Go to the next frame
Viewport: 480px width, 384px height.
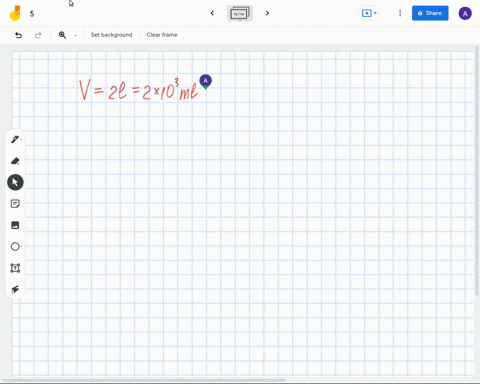(x=267, y=13)
